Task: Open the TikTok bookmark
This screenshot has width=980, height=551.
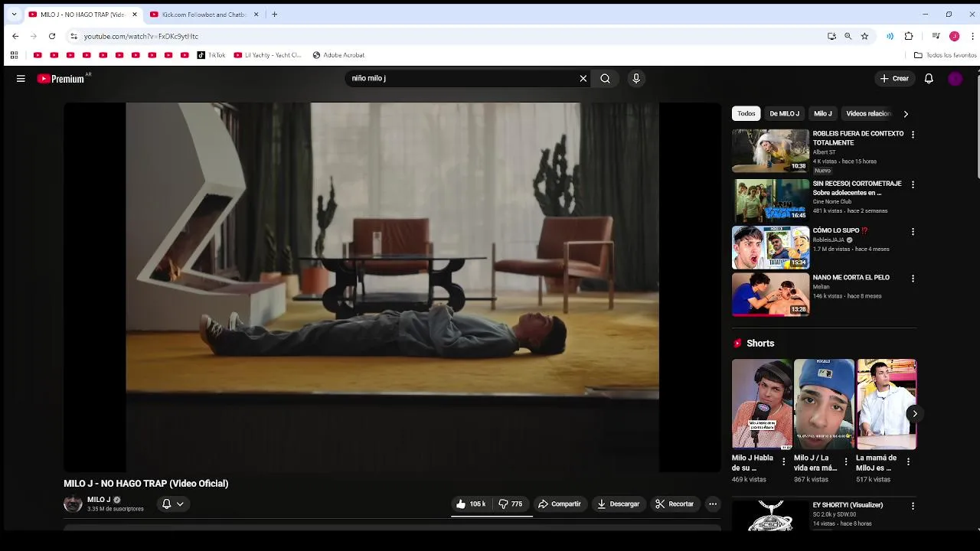Action: [x=211, y=55]
